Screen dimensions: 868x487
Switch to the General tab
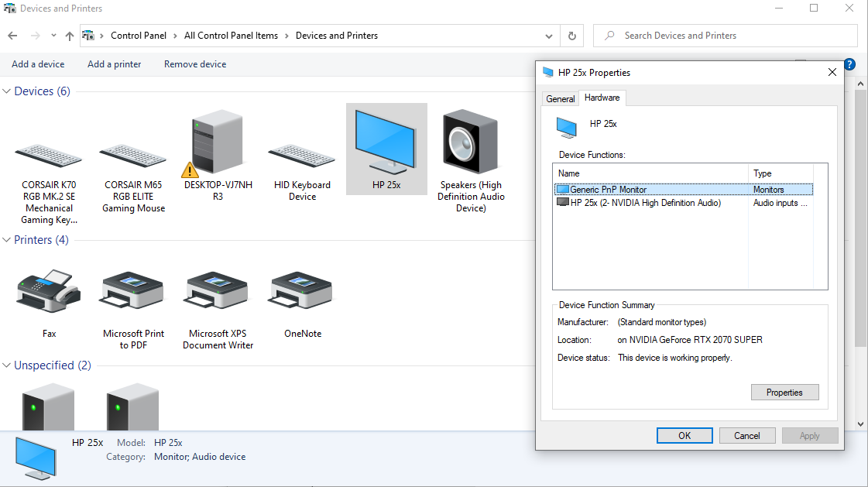(x=561, y=98)
